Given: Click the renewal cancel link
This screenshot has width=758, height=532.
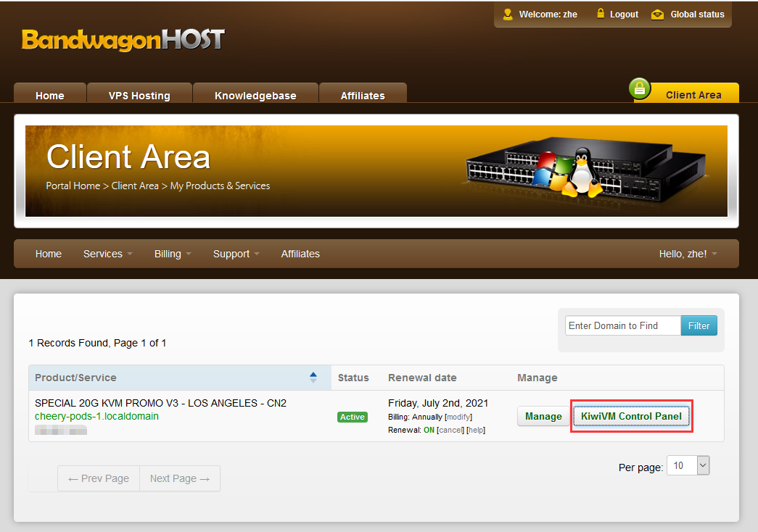Looking at the screenshot, I should click(x=450, y=430).
